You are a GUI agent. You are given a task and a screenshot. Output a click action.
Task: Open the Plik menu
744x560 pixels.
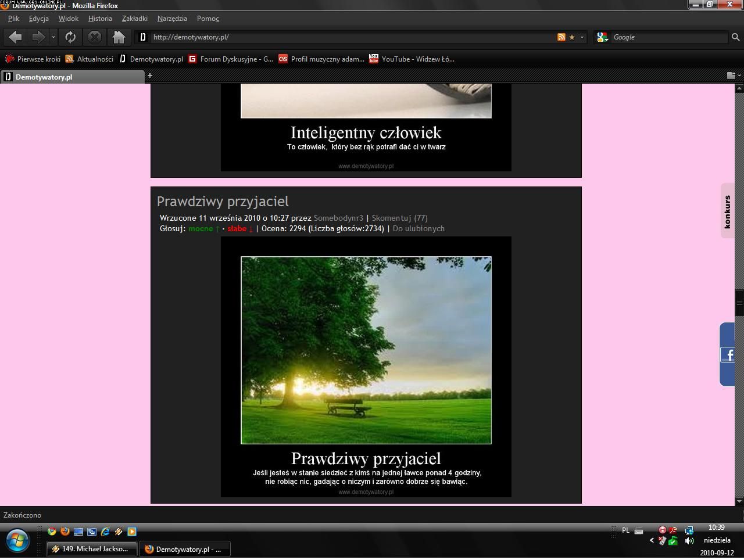pyautogui.click(x=13, y=19)
